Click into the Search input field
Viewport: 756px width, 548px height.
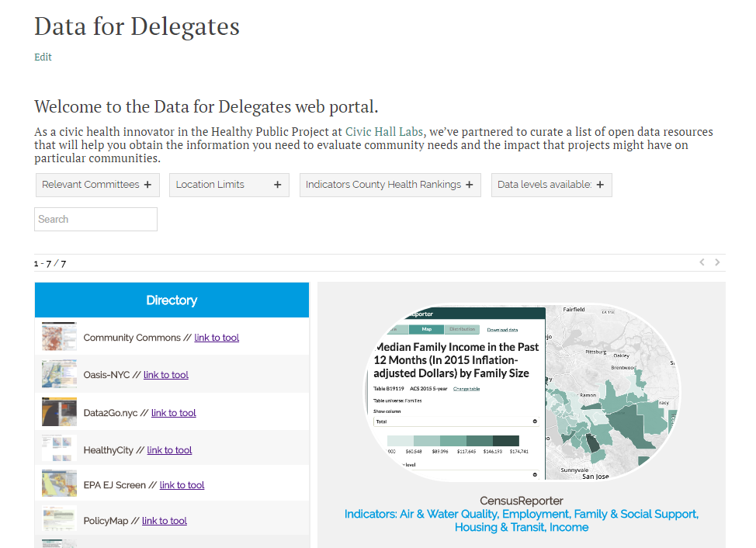coord(95,219)
